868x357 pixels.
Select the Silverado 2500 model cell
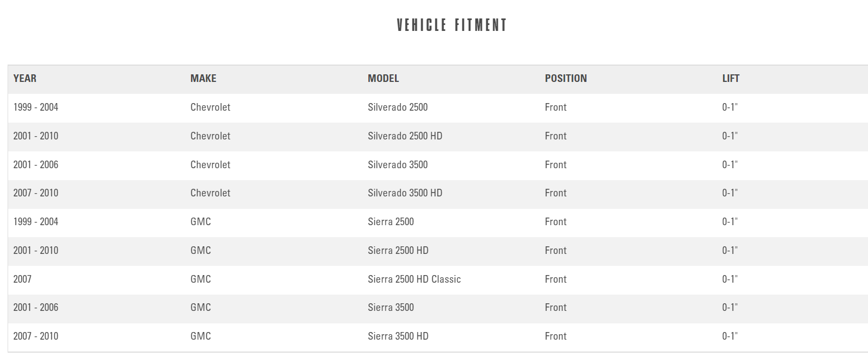pyautogui.click(x=398, y=107)
